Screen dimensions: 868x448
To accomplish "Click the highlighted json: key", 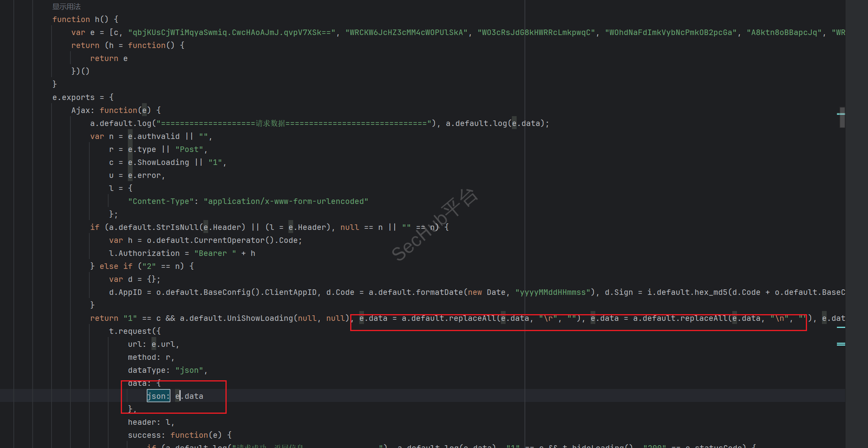I will pos(158,396).
